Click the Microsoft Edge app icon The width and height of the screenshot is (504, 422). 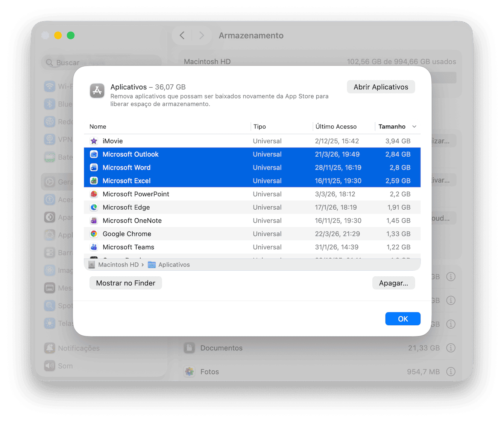94,207
